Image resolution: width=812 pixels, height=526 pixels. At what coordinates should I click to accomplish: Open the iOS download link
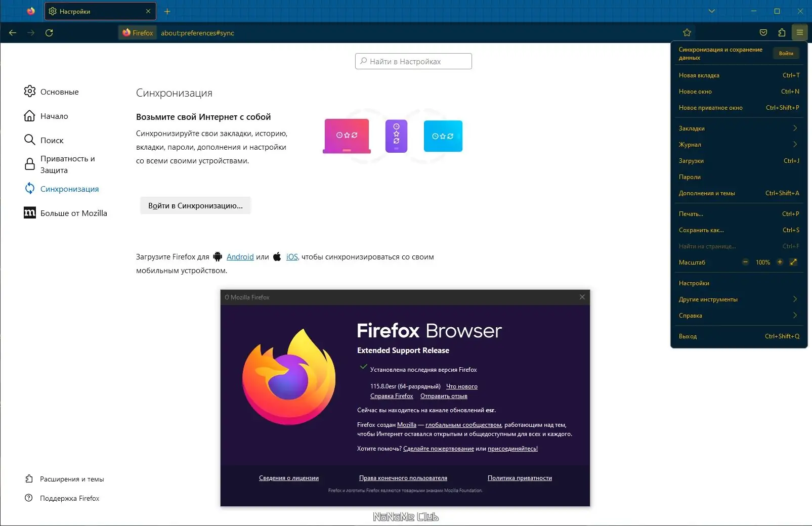click(x=292, y=257)
